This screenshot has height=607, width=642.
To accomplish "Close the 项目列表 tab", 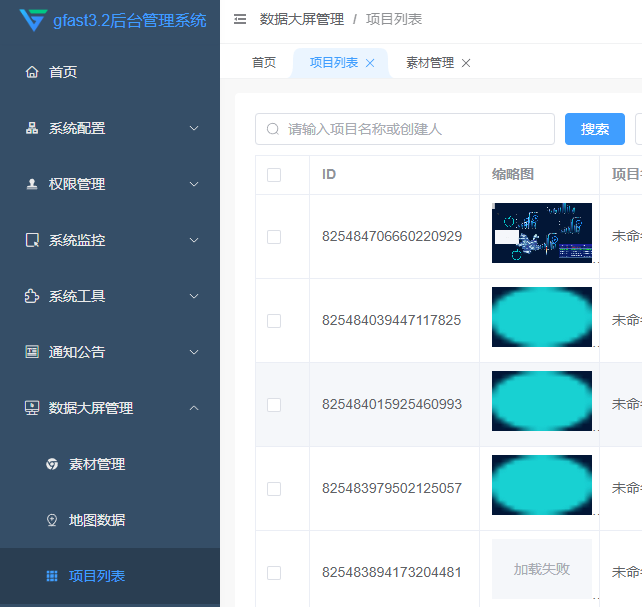I will click(370, 63).
